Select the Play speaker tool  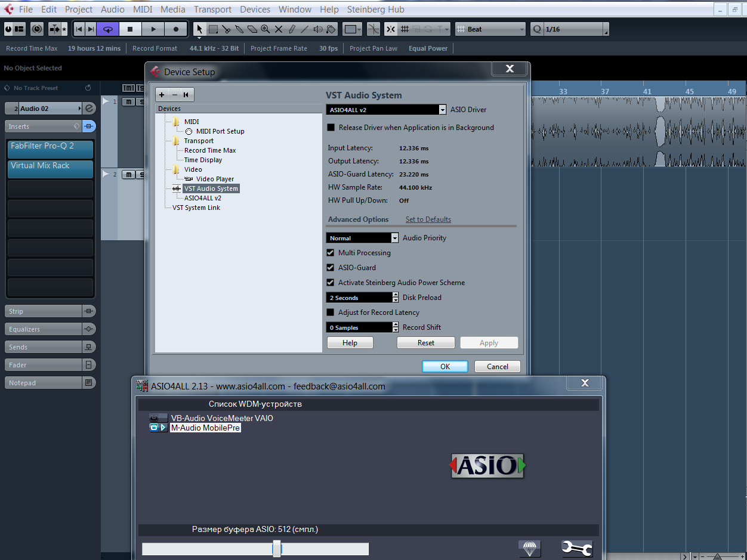click(x=318, y=29)
